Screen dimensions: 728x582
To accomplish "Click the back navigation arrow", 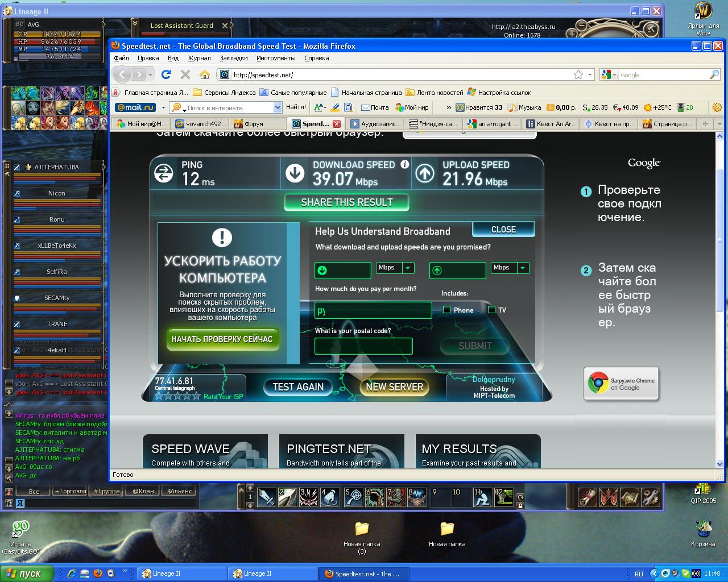I will coord(122,74).
